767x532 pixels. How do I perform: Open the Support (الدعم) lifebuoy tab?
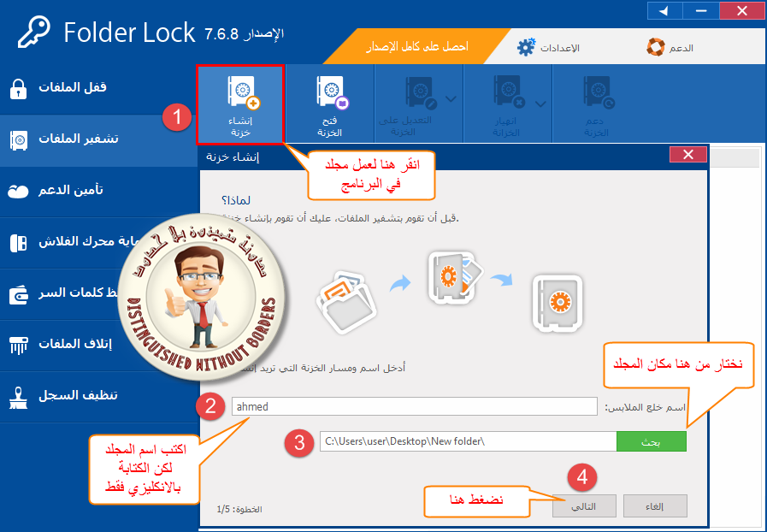pos(670,48)
